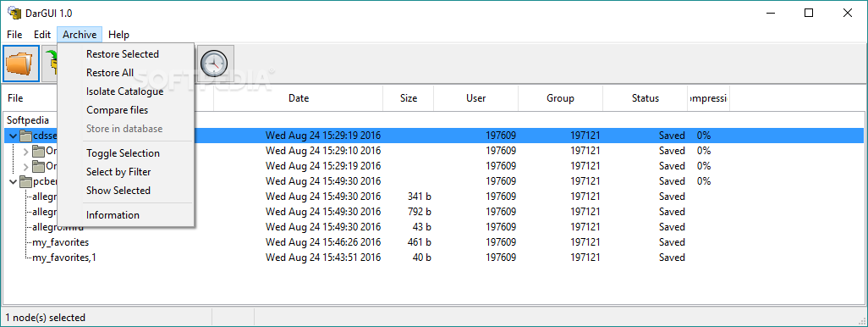868x327 pixels.
Task: Collapse the pcber folder node
Action: 13,181
